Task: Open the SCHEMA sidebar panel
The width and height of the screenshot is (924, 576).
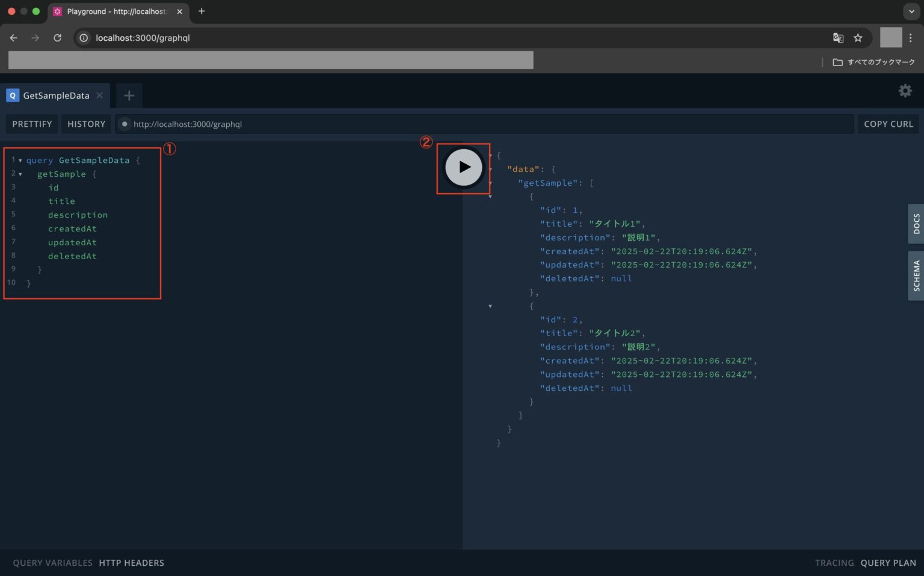Action: pos(916,275)
